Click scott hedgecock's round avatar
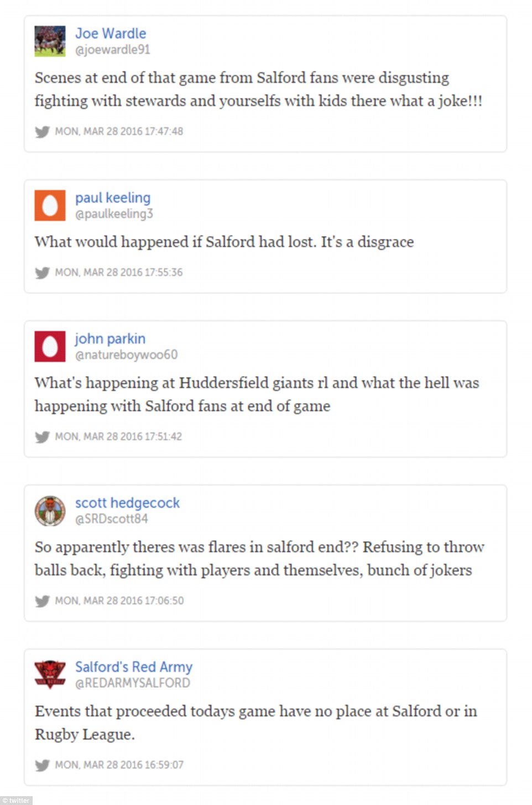Viewport: 532px width, 805px height. click(x=50, y=510)
